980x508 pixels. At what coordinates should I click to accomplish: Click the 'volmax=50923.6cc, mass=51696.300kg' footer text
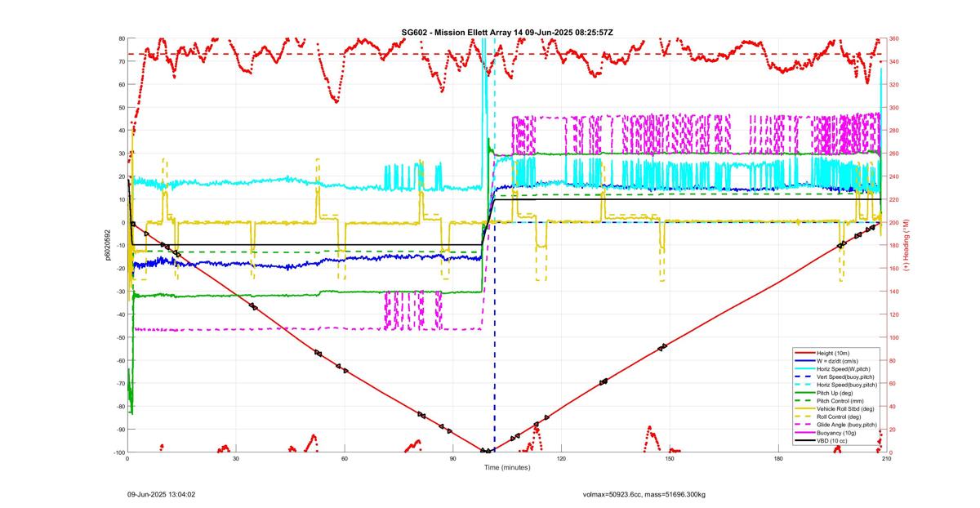click(644, 494)
